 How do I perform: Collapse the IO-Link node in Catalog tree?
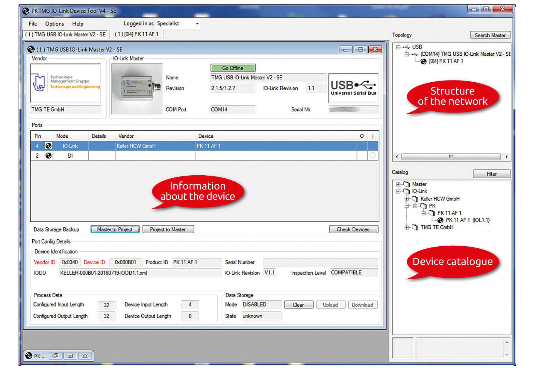click(x=398, y=192)
